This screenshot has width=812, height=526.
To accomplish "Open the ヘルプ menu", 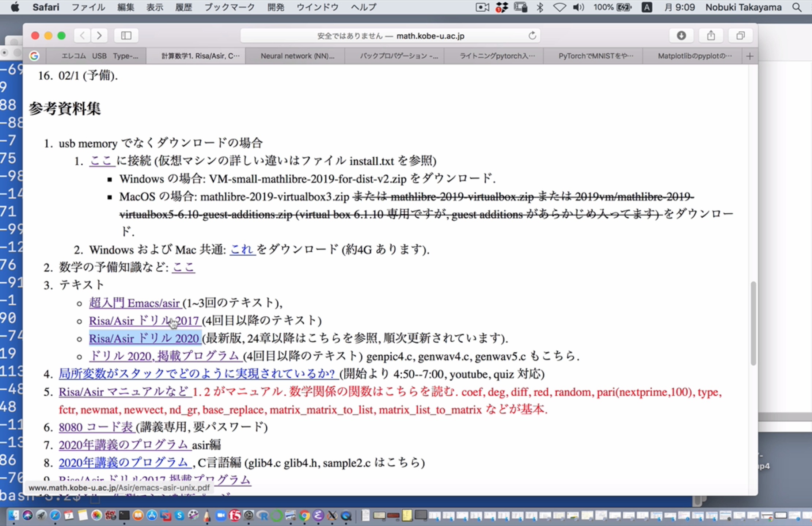I will pos(363,7).
